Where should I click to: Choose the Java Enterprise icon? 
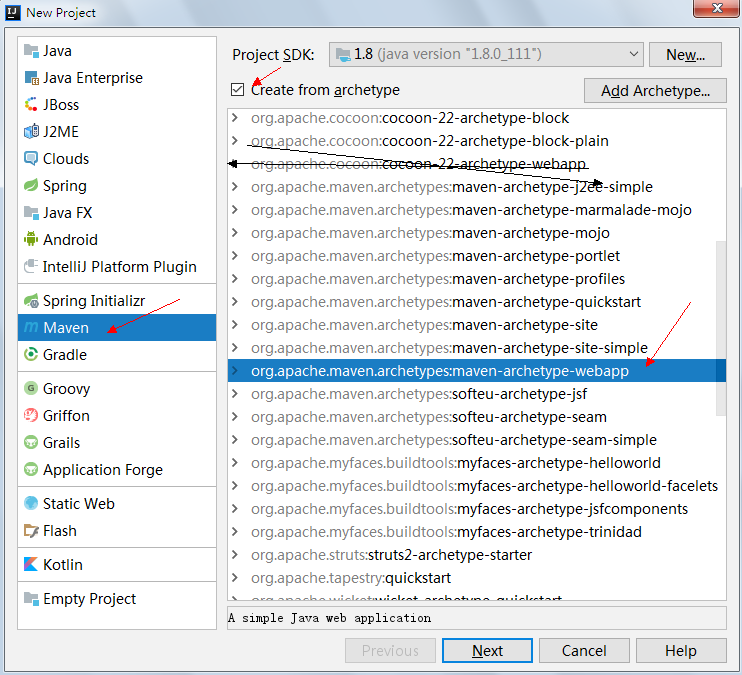point(31,78)
